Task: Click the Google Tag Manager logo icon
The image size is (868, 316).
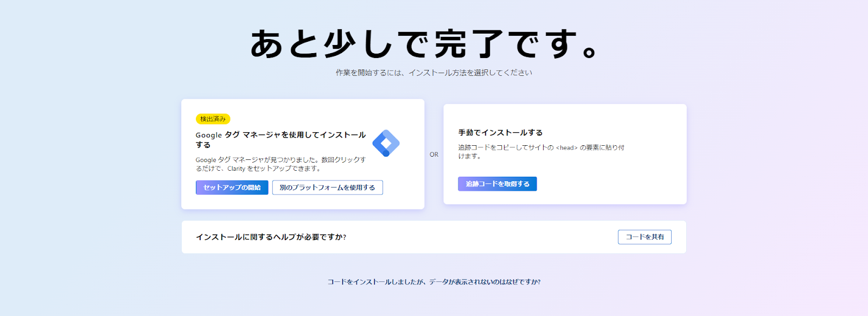Action: [x=386, y=143]
